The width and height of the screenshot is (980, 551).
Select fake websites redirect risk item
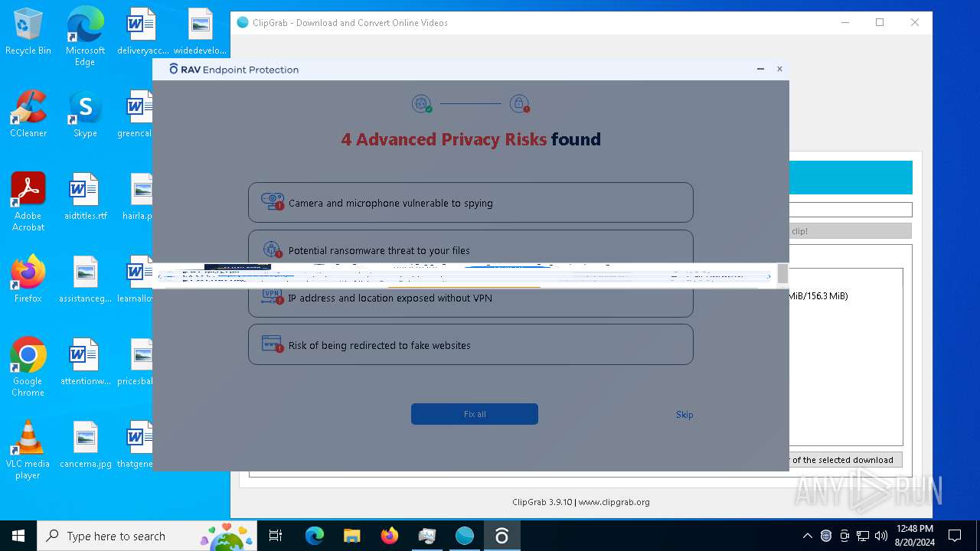[x=471, y=344]
